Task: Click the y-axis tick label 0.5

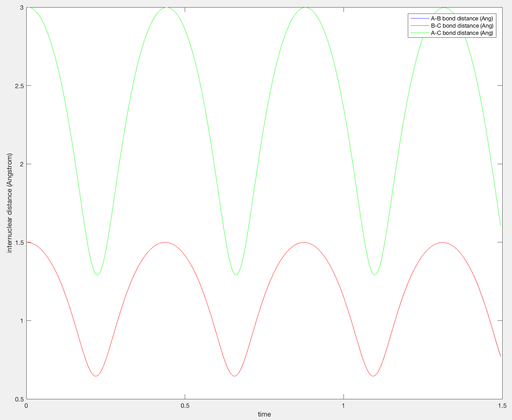Action: click(x=19, y=399)
